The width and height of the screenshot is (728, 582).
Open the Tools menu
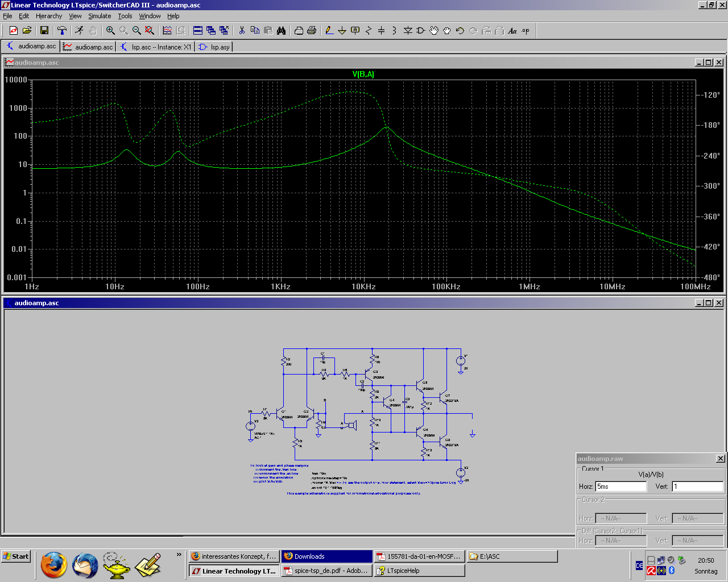click(x=125, y=16)
